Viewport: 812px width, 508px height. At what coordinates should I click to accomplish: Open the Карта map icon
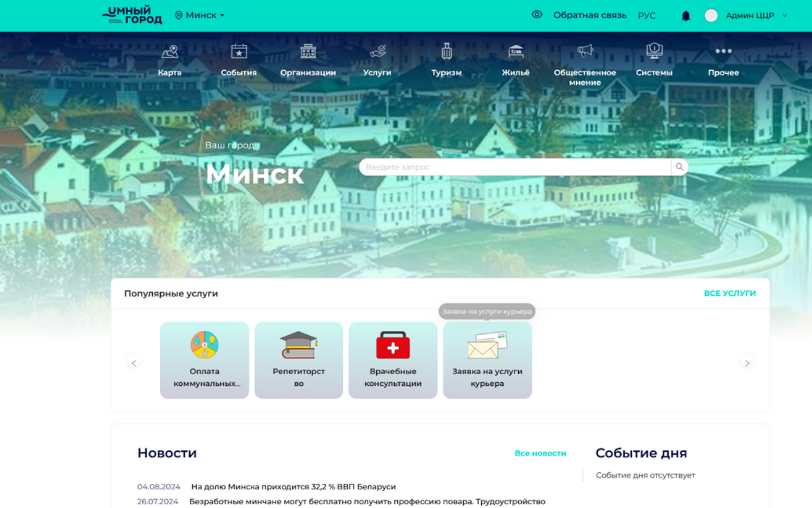point(170,51)
